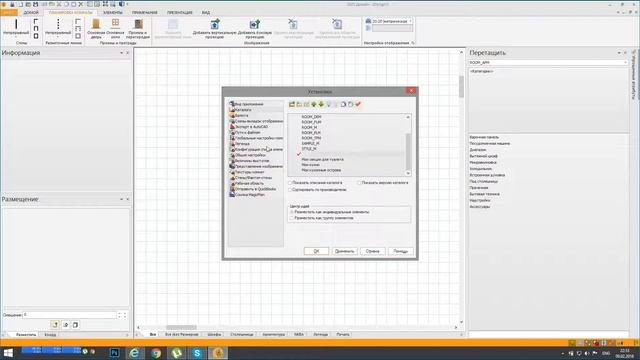The height and width of the screenshot is (360, 640).
Task: Click the green up arrow in dialog toolbar
Action: (314, 104)
